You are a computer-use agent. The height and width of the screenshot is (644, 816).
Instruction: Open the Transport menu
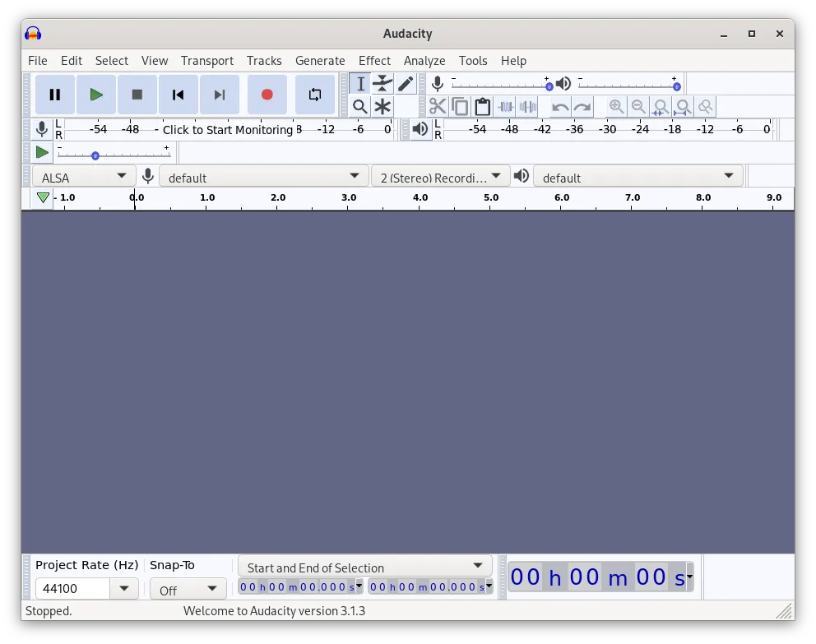206,60
